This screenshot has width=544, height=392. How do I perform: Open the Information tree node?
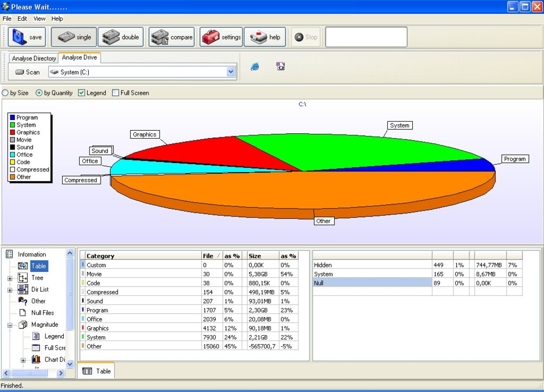(31, 254)
